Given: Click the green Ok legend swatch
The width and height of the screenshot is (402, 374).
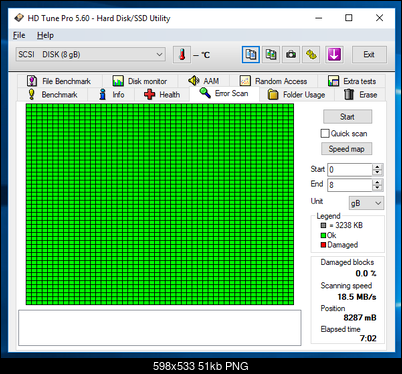Looking at the screenshot, I should pyautogui.click(x=323, y=235).
